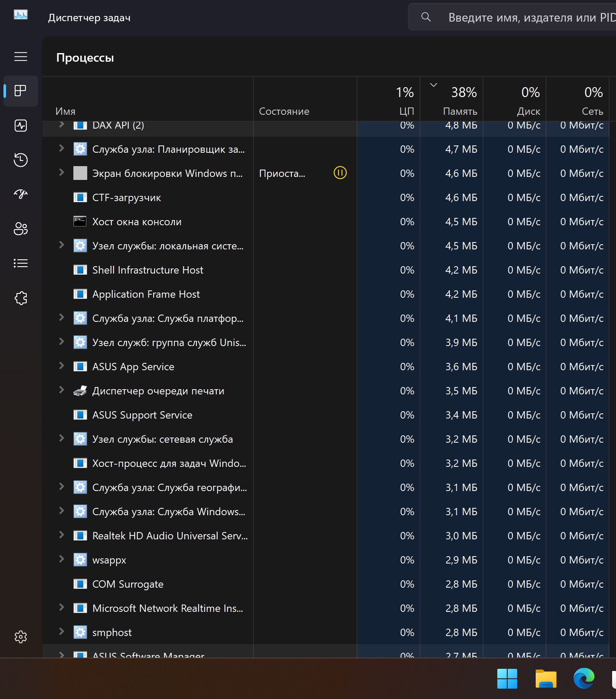
Task: Click the icon beside Shell Infrastructure Host
Action: (x=80, y=270)
